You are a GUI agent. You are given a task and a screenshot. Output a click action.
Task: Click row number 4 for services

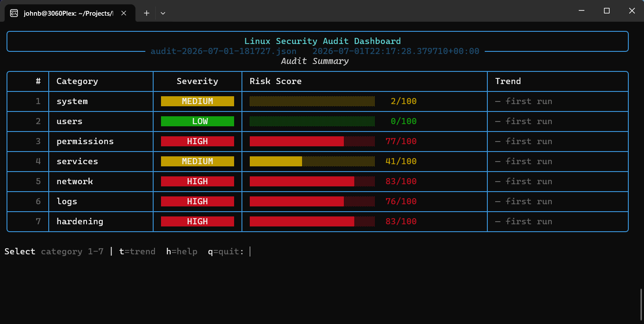click(x=38, y=162)
